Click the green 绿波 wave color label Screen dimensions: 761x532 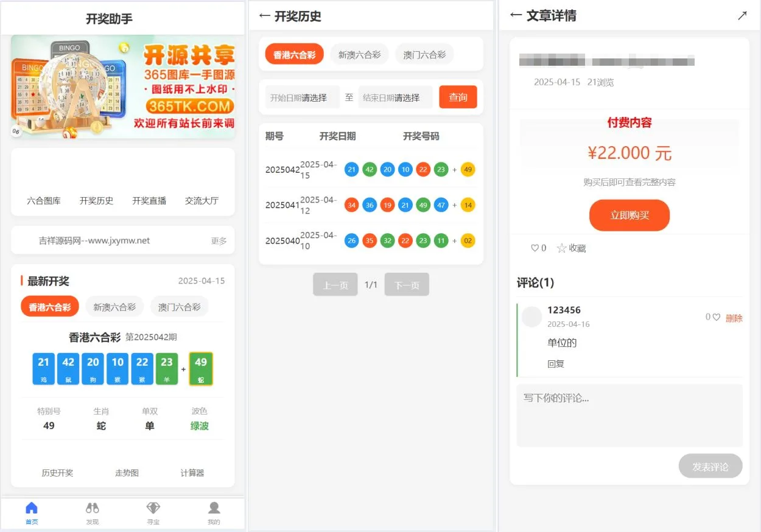[x=199, y=426]
